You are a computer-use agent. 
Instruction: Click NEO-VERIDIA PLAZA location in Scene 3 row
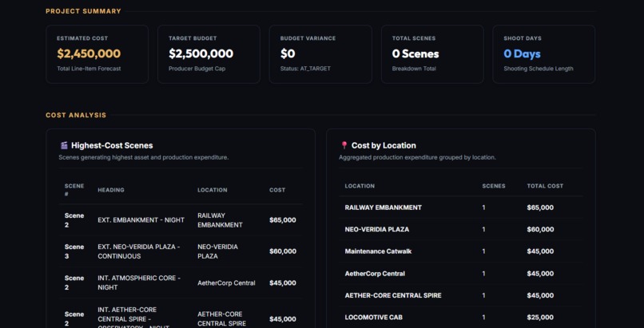point(217,251)
